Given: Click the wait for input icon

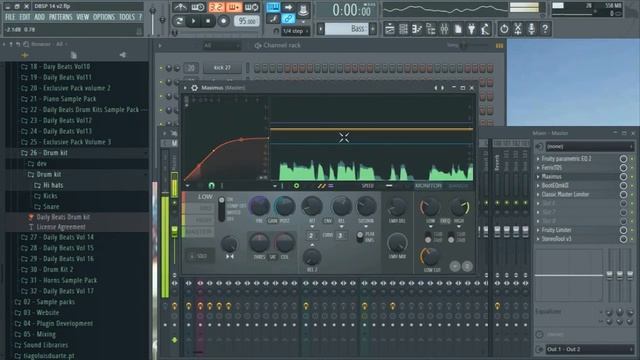Looking at the screenshot, I should [198, 7].
